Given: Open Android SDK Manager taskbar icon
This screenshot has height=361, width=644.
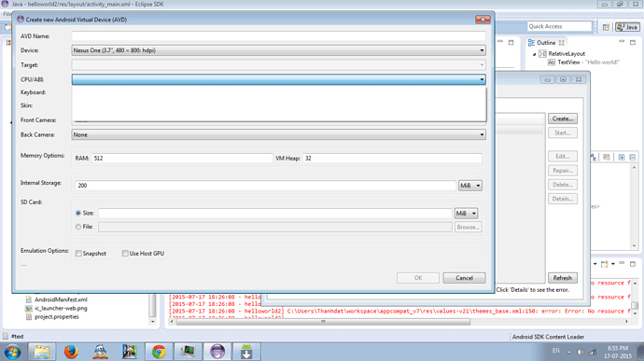Looking at the screenshot, I should tap(246, 352).
